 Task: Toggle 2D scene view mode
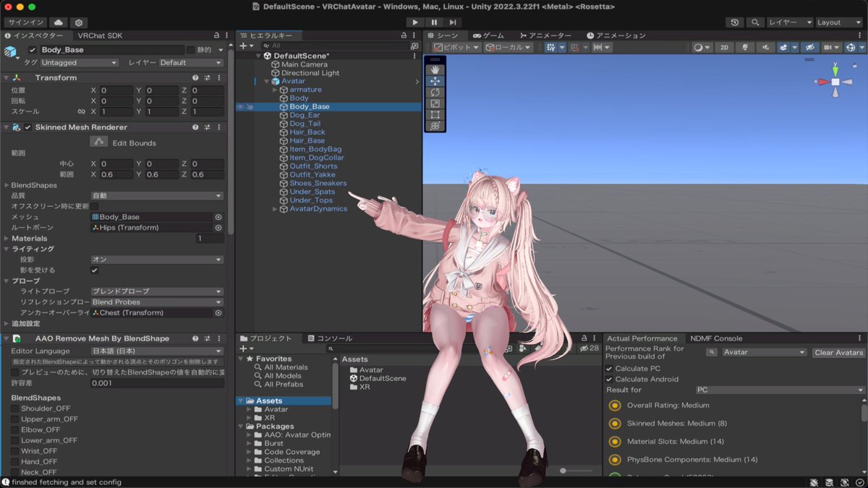pos(724,47)
